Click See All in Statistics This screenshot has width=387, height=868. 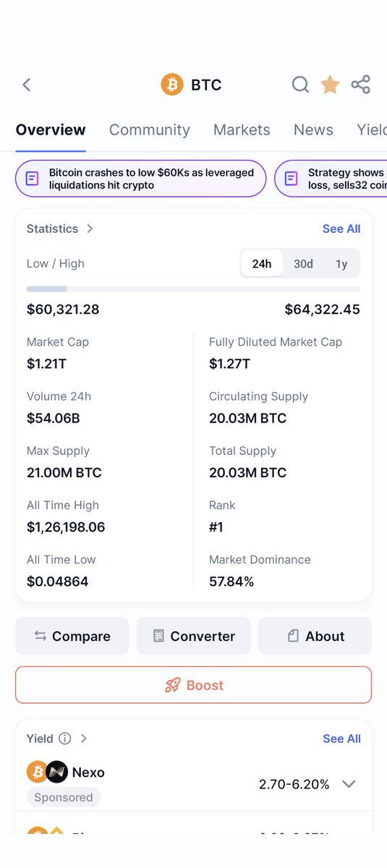pyautogui.click(x=341, y=229)
